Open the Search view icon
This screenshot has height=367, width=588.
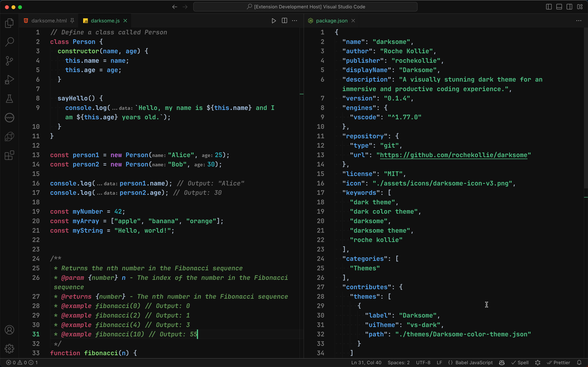click(x=9, y=42)
